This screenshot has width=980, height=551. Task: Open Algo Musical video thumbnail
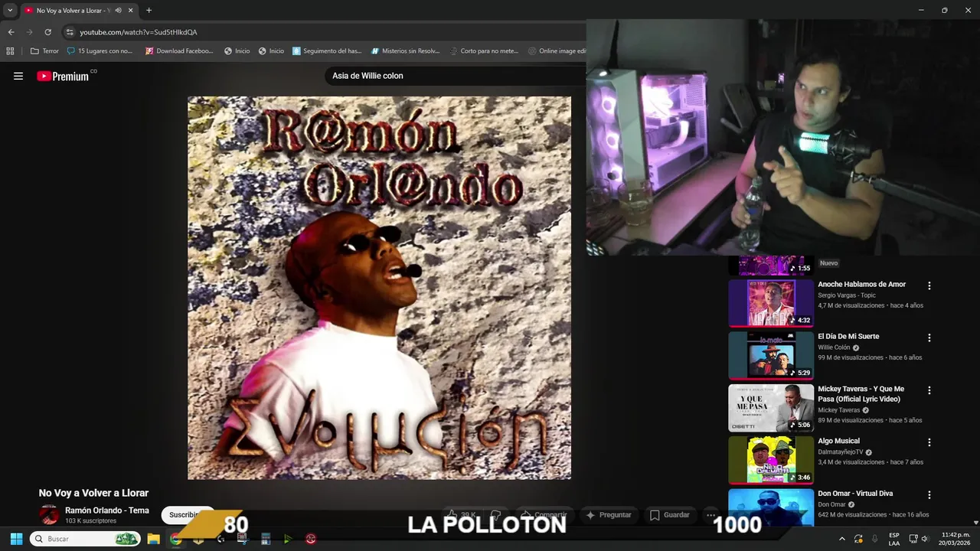click(771, 460)
